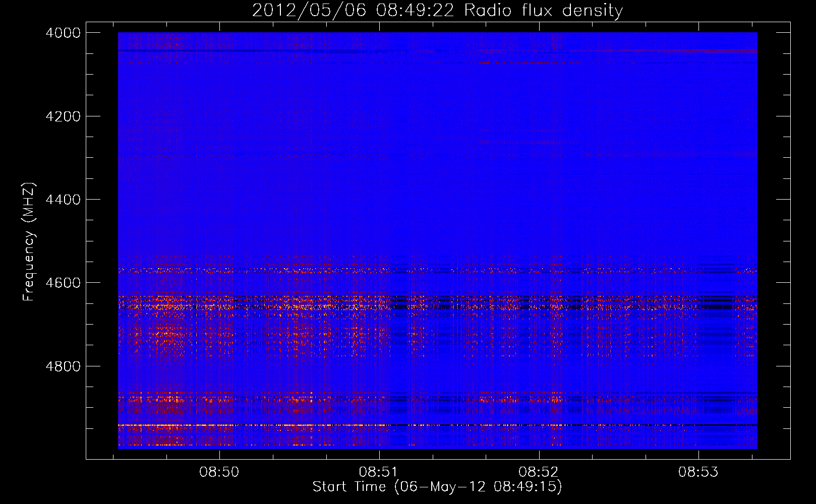Select the 4000 frequency axis label
816x504 pixels.
click(x=63, y=33)
